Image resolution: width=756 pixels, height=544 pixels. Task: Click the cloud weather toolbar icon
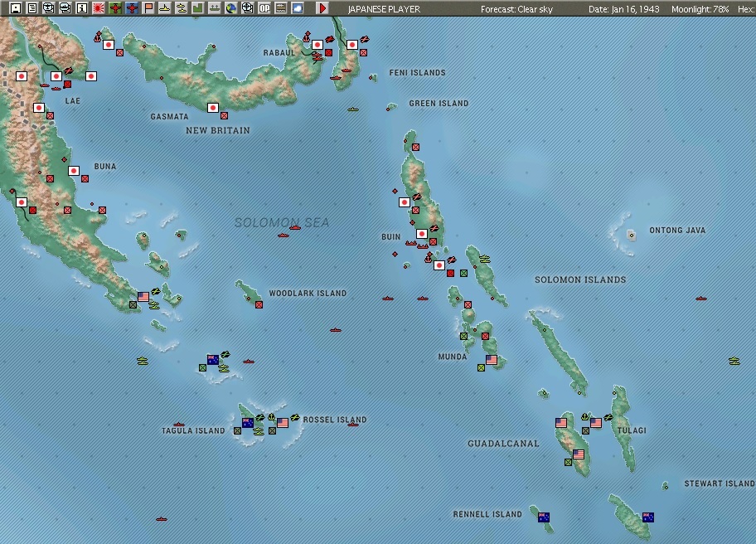pos(298,7)
